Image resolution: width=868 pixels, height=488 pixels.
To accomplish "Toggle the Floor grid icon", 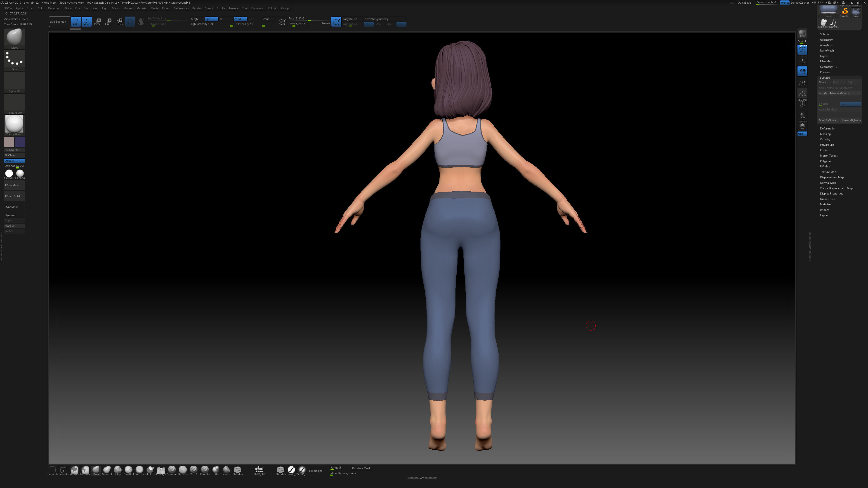I will [x=802, y=61].
